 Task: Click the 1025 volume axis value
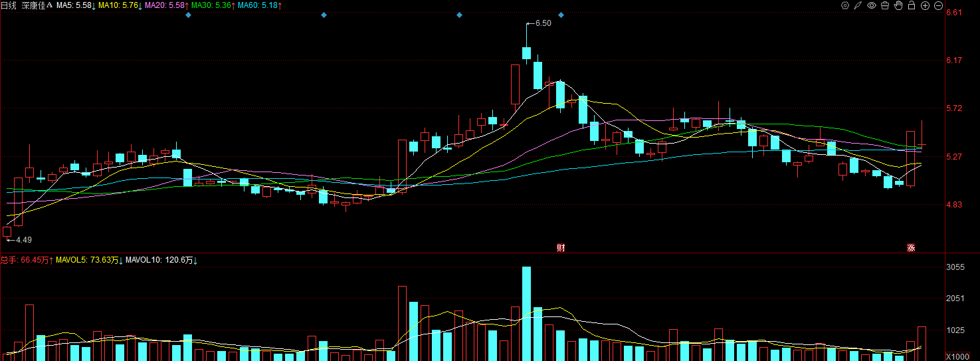click(x=955, y=330)
